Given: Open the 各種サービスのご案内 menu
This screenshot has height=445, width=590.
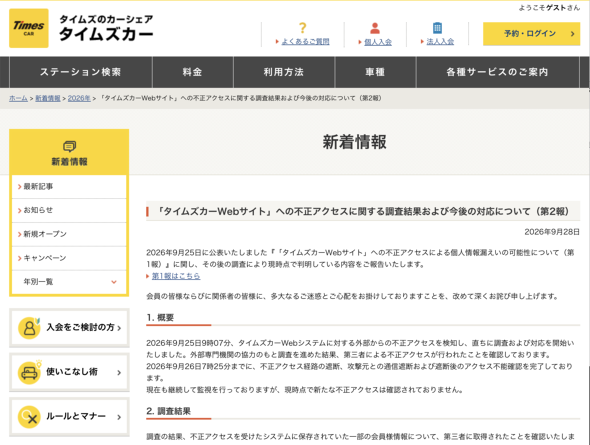Looking at the screenshot, I should tap(497, 72).
